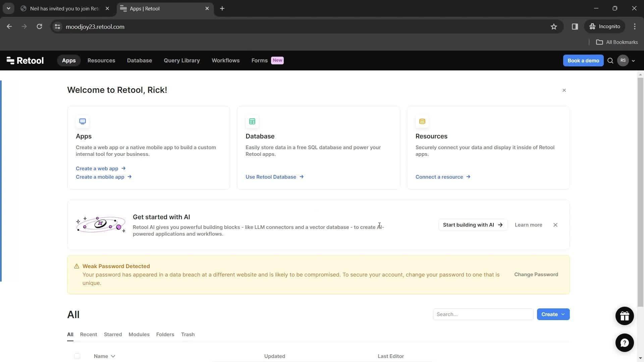The width and height of the screenshot is (644, 362).
Task: Open the gift rewards floating button
Action: coord(625,316)
